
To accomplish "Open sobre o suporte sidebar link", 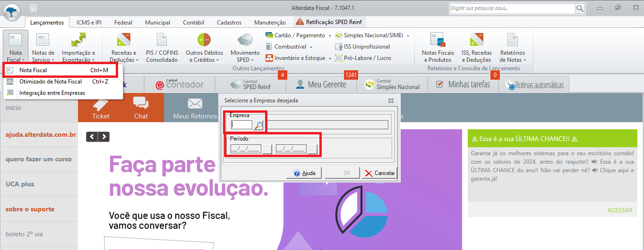I will (30, 209).
